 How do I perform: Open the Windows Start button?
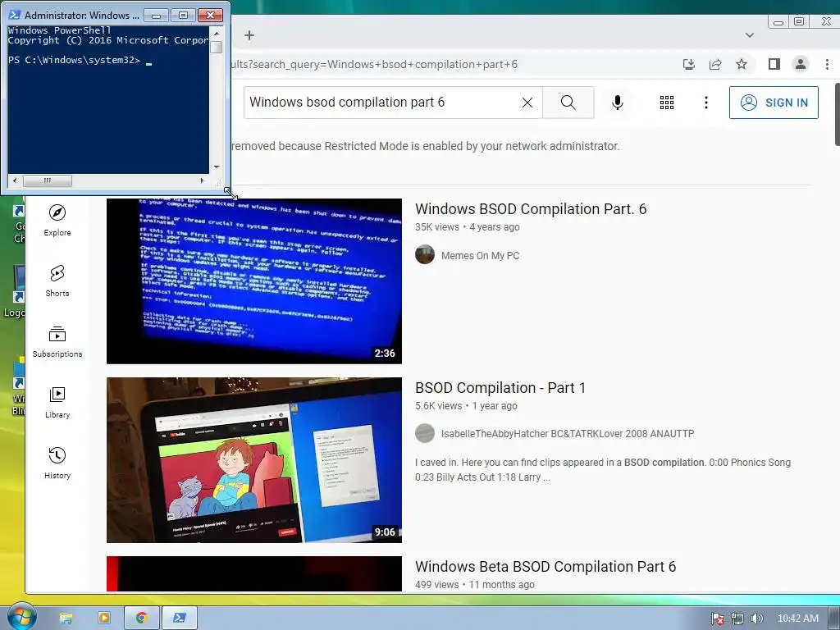click(x=21, y=617)
